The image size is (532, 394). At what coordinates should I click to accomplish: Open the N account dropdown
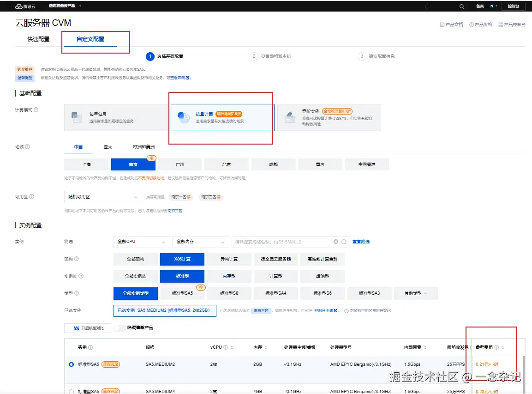click(x=494, y=6)
